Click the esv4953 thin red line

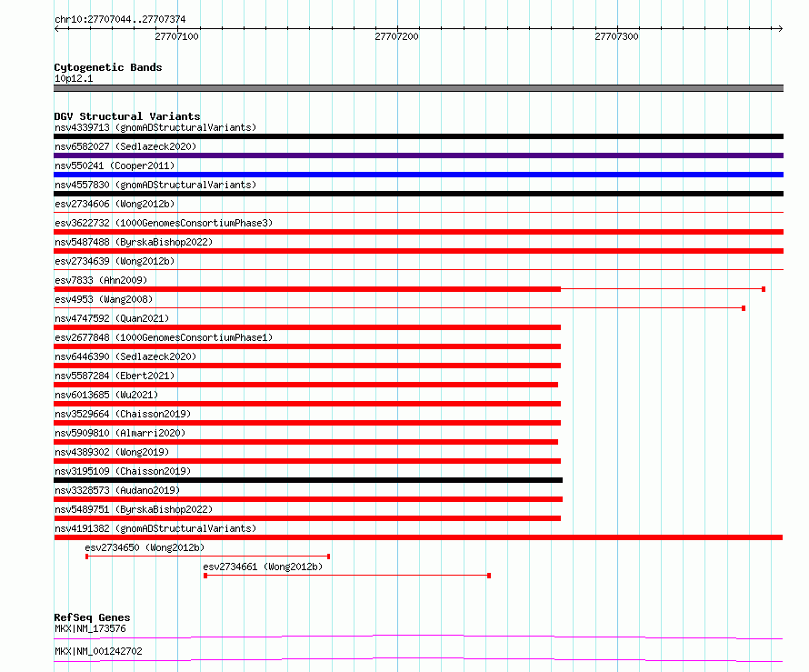399,308
